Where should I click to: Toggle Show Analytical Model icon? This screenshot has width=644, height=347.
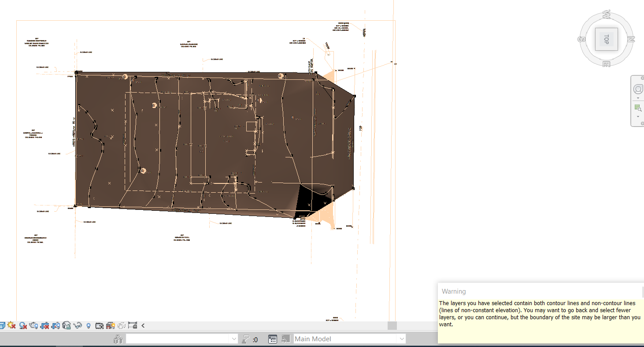tap(111, 326)
